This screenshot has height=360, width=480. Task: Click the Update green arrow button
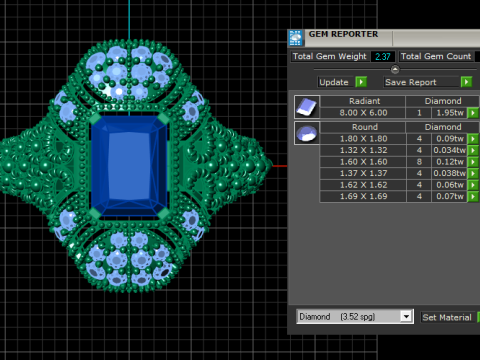click(x=361, y=82)
